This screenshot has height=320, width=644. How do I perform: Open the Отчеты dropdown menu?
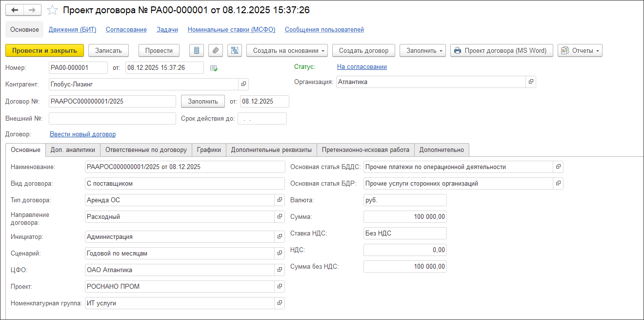[x=580, y=50]
